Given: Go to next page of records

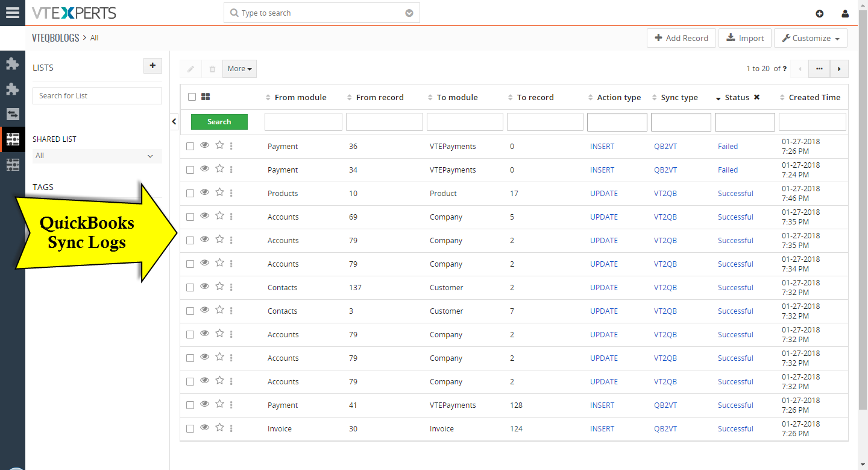Looking at the screenshot, I should point(839,69).
